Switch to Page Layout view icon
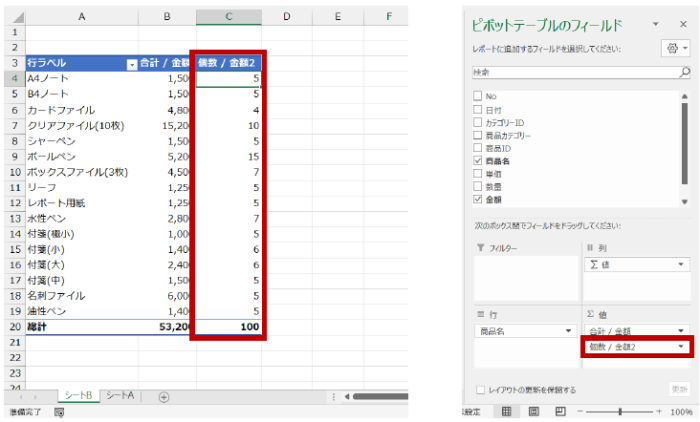Viewport: 700px width, 422px height. (533, 411)
